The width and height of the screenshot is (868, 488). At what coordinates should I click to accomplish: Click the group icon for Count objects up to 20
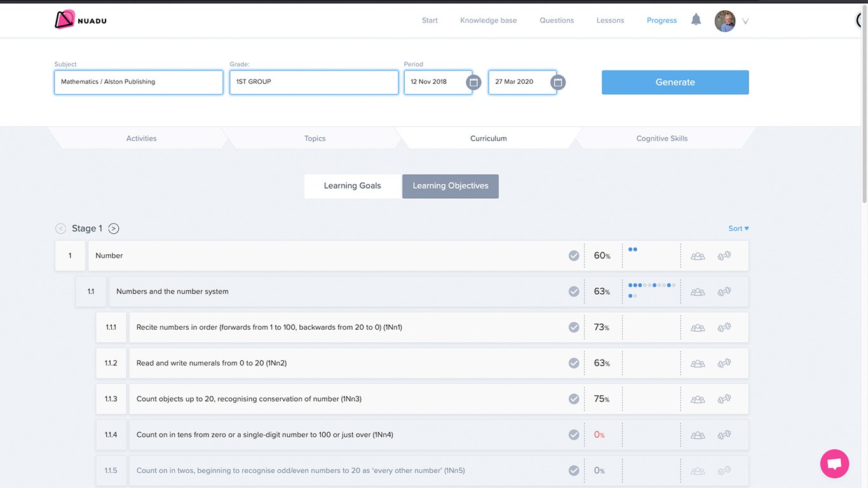pyautogui.click(x=698, y=400)
